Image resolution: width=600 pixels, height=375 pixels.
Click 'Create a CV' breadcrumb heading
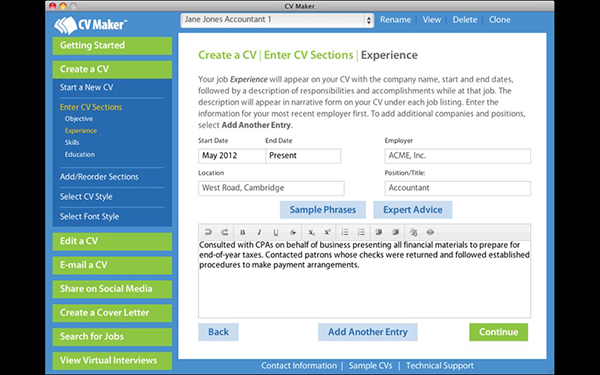point(227,55)
